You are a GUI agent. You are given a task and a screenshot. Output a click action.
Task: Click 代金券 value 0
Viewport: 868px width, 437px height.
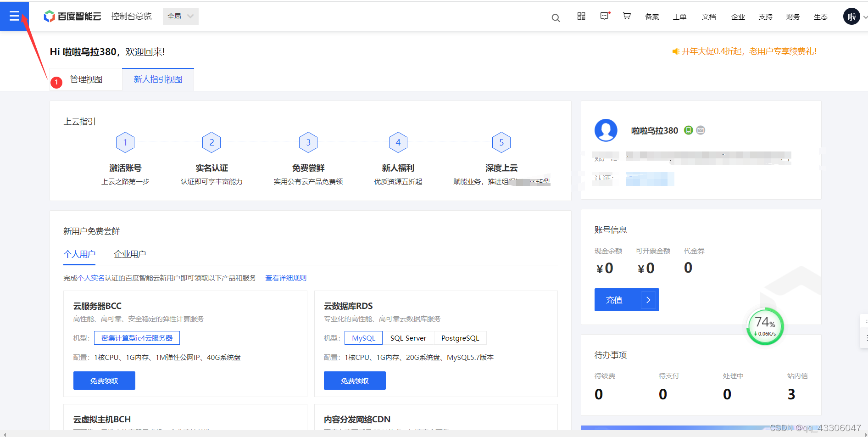pos(688,268)
